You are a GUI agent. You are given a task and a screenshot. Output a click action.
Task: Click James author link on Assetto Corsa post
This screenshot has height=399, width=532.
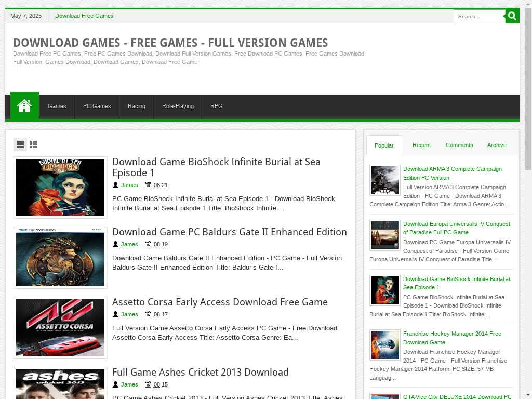[129, 314]
